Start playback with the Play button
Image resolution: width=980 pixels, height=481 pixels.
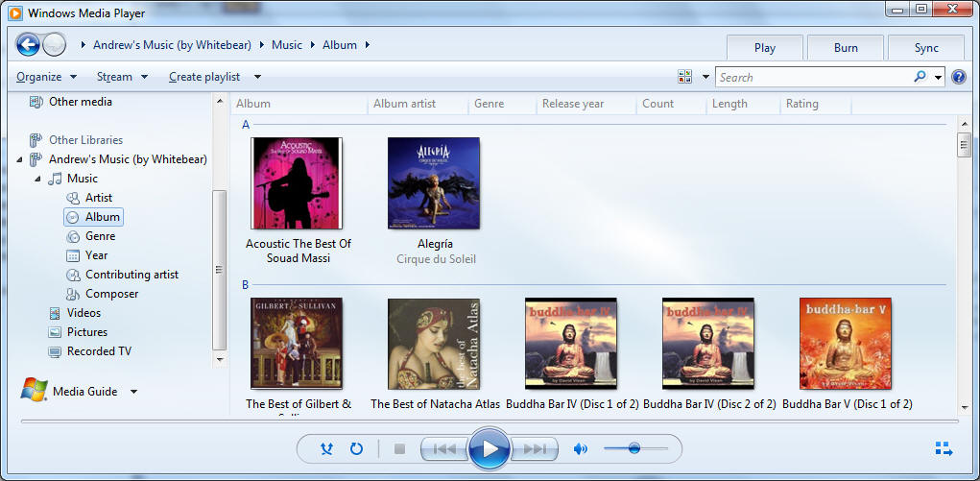click(490, 448)
